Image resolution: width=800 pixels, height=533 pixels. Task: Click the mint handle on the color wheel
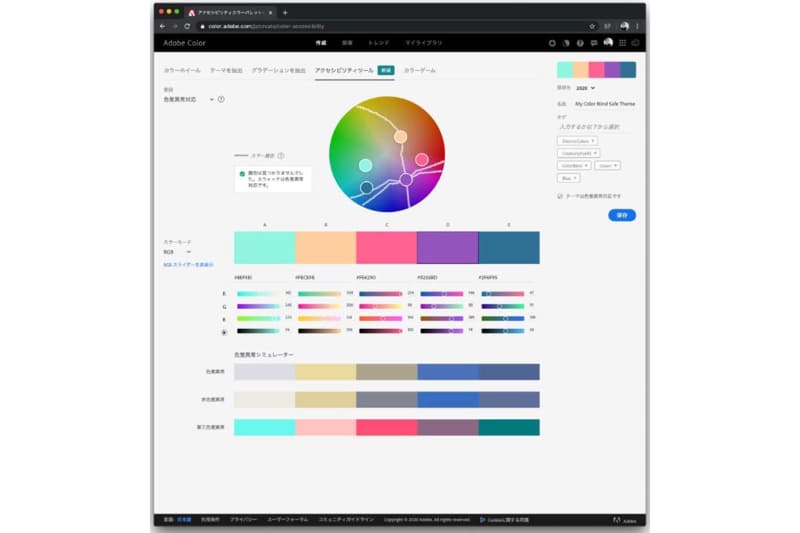click(x=365, y=165)
